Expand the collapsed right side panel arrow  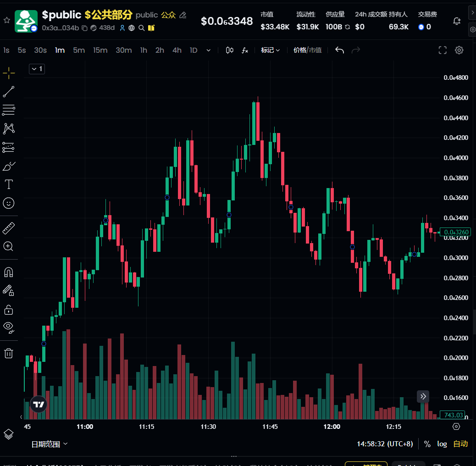click(472, 13)
